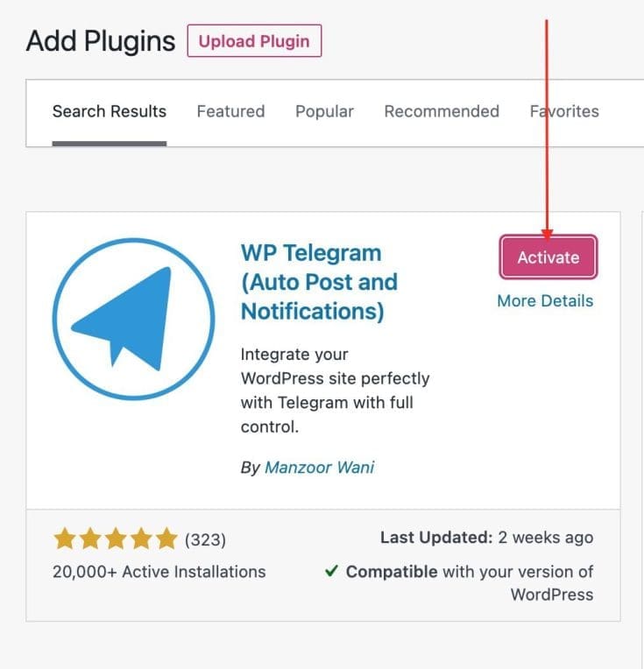
Task: Open the Featured plugins tab
Action: pyautogui.click(x=230, y=111)
